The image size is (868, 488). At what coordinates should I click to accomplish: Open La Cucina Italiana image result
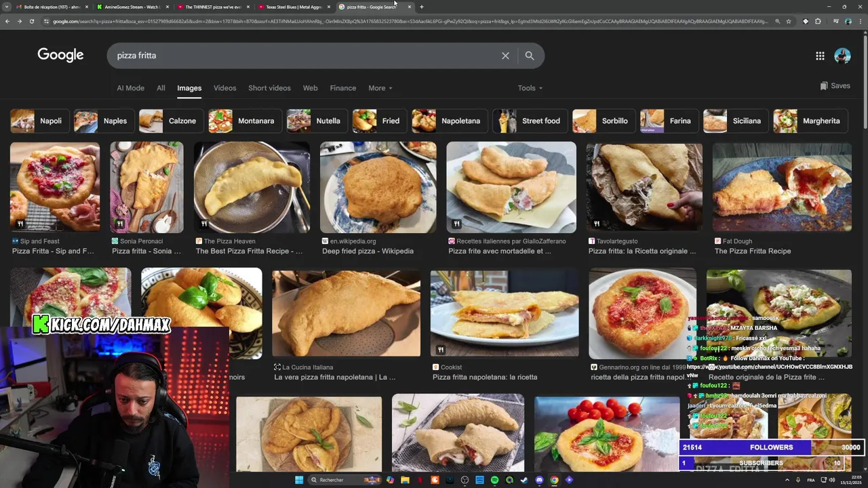pyautogui.click(x=346, y=312)
